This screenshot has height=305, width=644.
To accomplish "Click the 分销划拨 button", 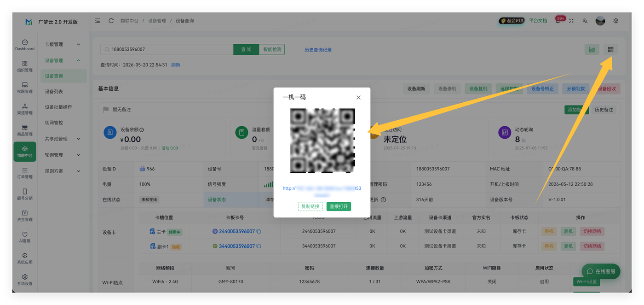I will click(x=576, y=88).
